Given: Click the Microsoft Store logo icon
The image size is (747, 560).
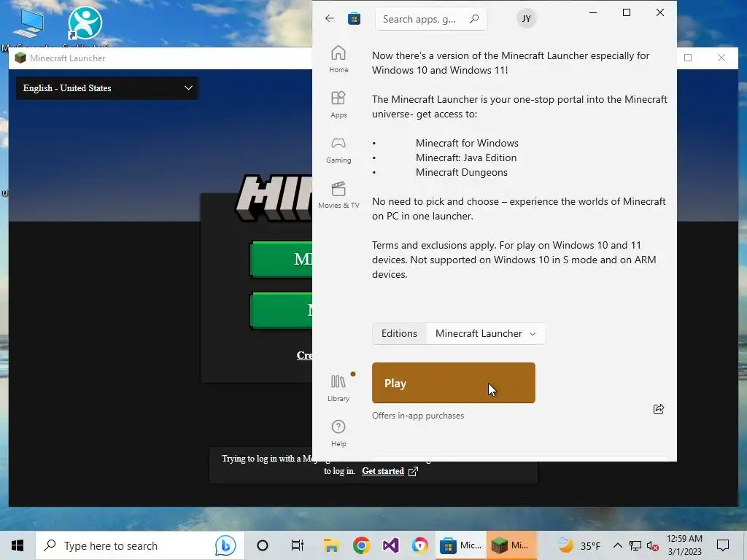Looking at the screenshot, I should (x=354, y=19).
